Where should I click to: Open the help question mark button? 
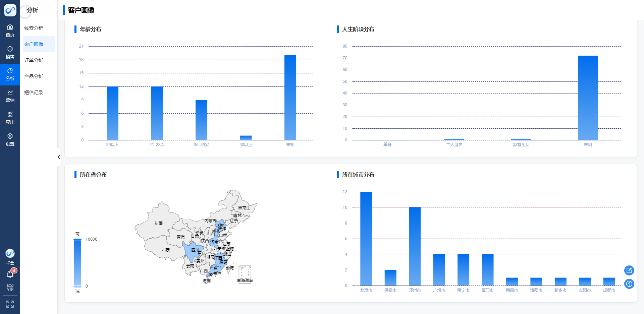[x=629, y=284]
